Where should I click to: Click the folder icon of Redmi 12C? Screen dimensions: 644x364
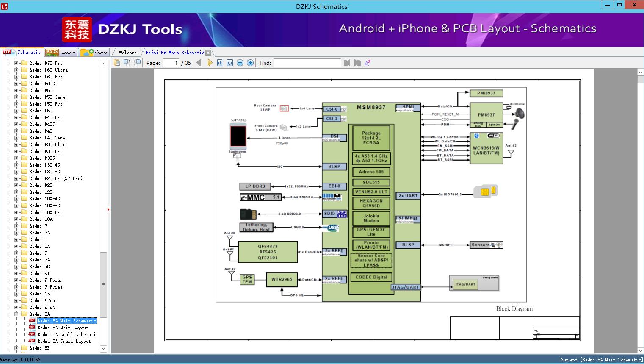(x=24, y=192)
